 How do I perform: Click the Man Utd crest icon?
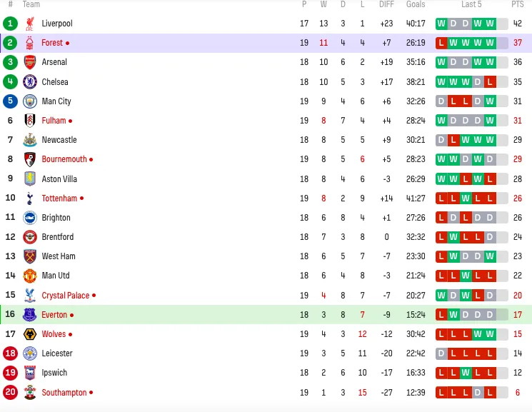(x=30, y=276)
